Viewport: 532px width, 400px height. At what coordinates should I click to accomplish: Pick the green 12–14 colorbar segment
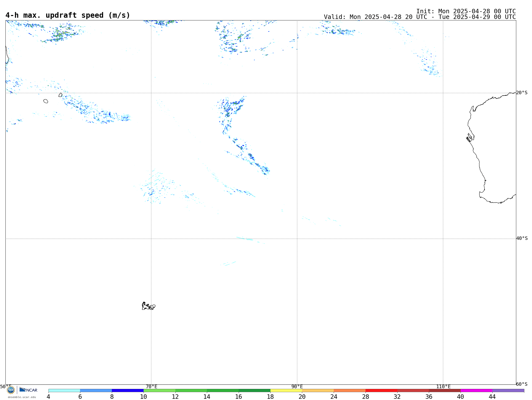191,390
